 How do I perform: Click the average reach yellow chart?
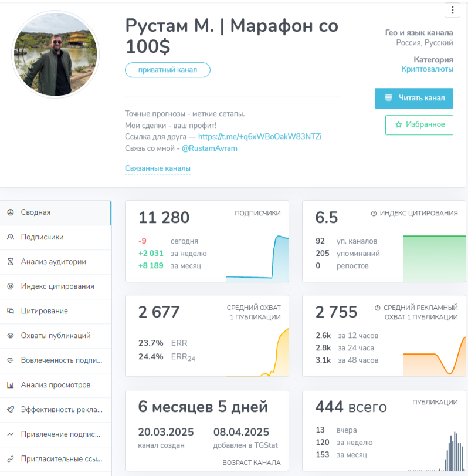257,352
